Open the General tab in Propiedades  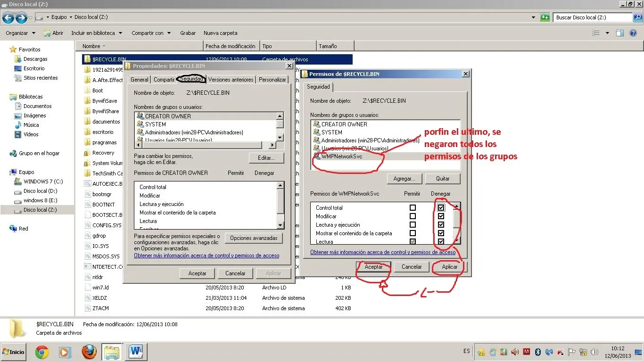point(140,80)
